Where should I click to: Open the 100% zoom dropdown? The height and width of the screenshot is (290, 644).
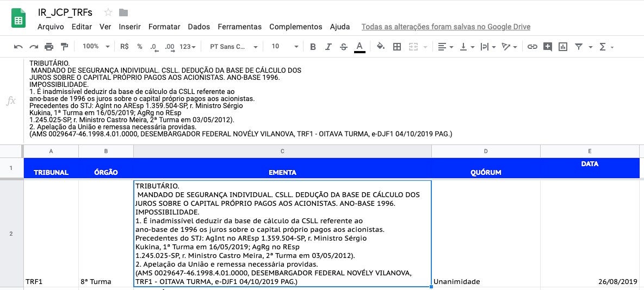pos(96,46)
